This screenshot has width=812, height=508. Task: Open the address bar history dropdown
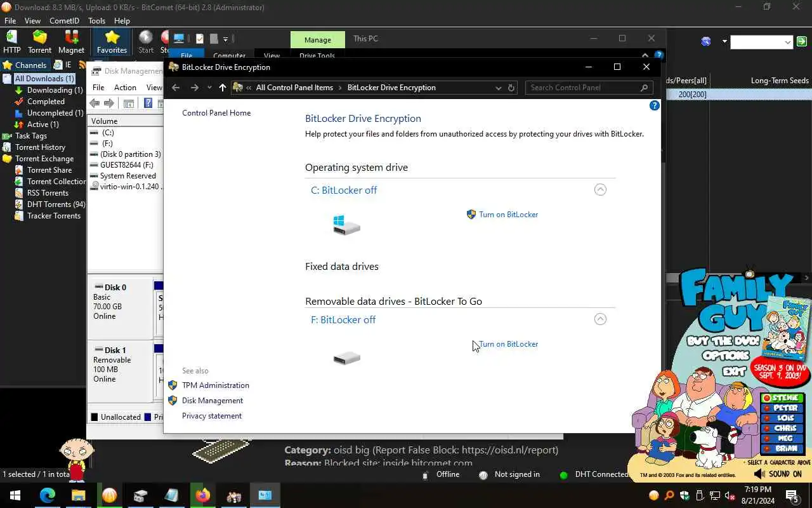[498, 88]
